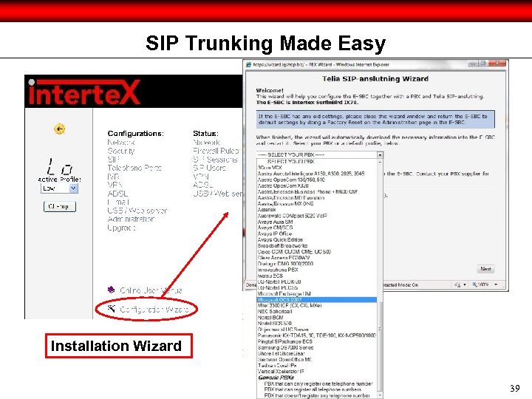
Task: Open Firewall Rules status
Action: tap(216, 151)
